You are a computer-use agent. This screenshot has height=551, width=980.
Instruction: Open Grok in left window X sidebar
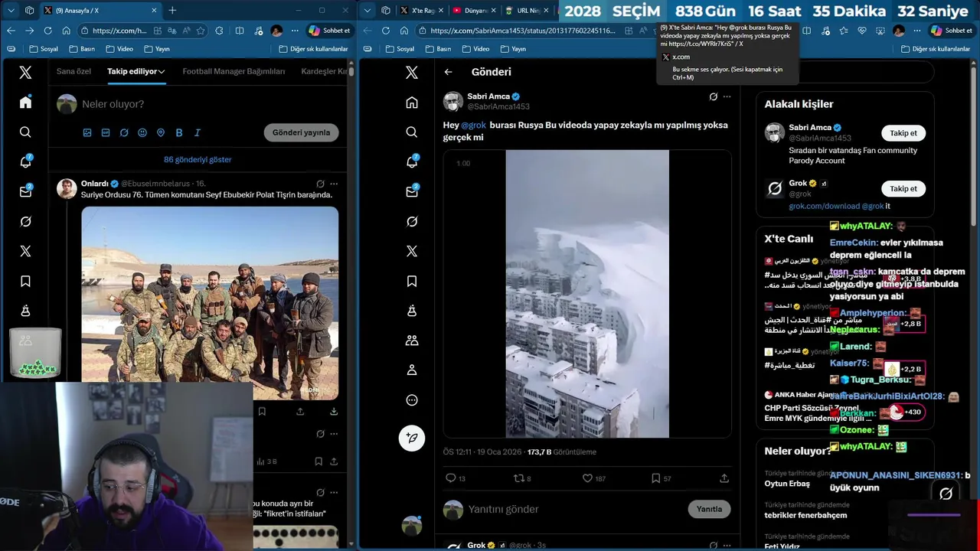(25, 221)
